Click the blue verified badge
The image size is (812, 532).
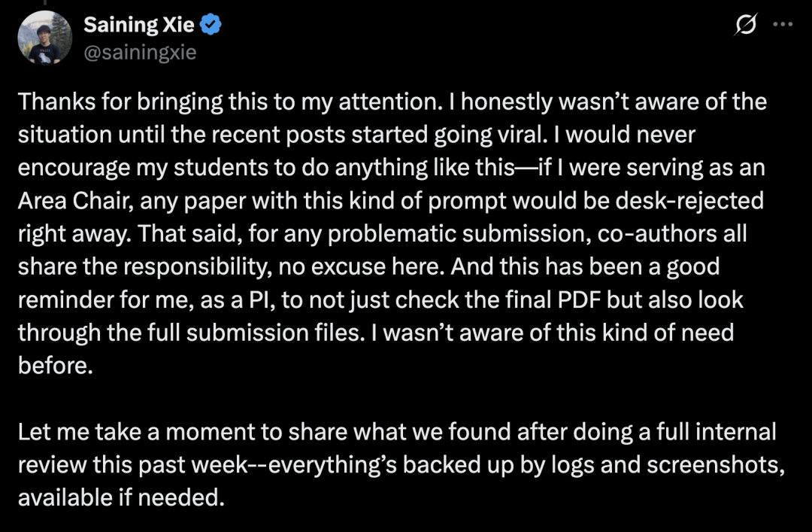pos(211,24)
